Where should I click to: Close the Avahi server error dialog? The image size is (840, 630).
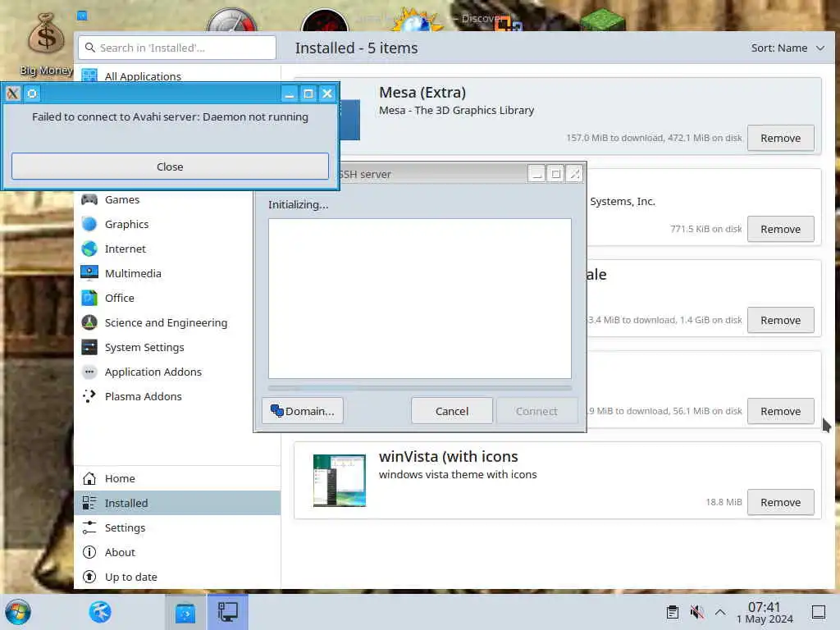point(170,167)
